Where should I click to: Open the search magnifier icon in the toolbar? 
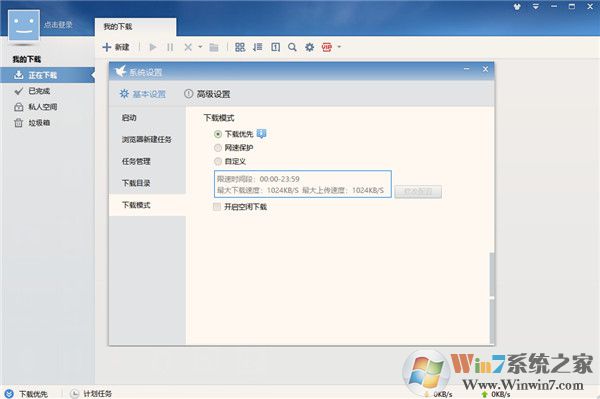pyautogui.click(x=292, y=47)
